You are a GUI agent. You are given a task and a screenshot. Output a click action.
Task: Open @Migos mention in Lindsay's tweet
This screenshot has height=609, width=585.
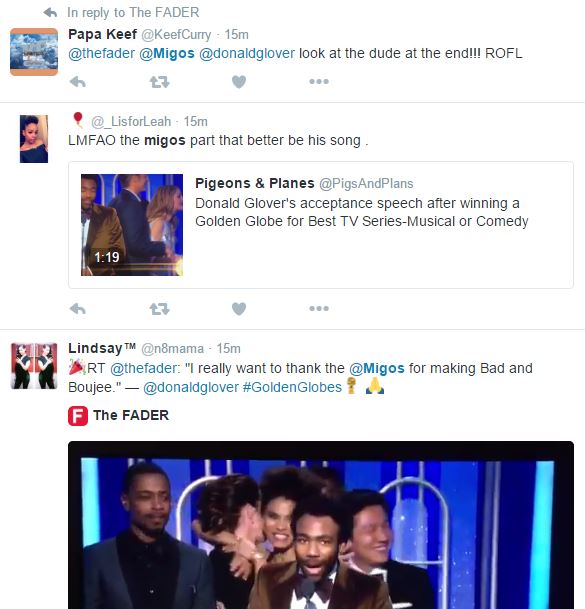pos(376,368)
